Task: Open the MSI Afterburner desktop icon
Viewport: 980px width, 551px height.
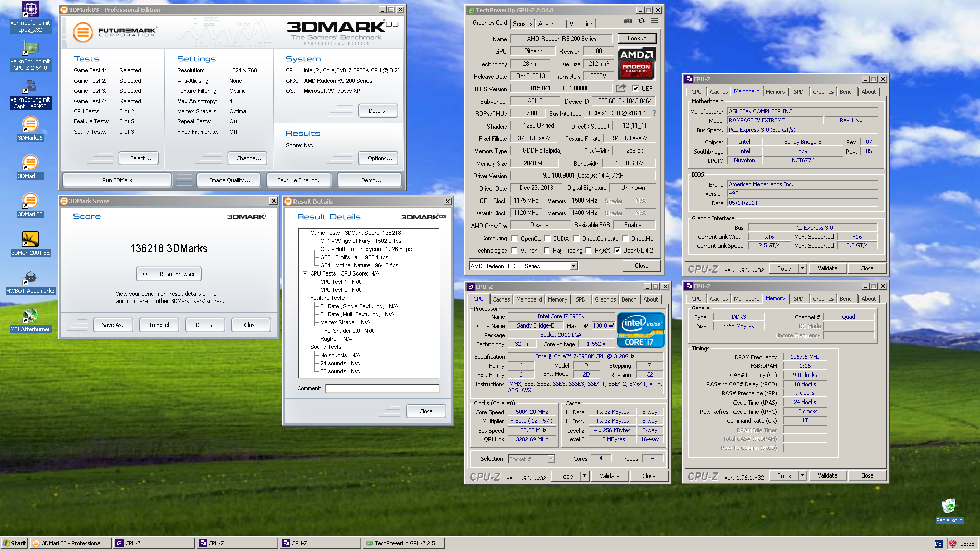Action: [30, 320]
